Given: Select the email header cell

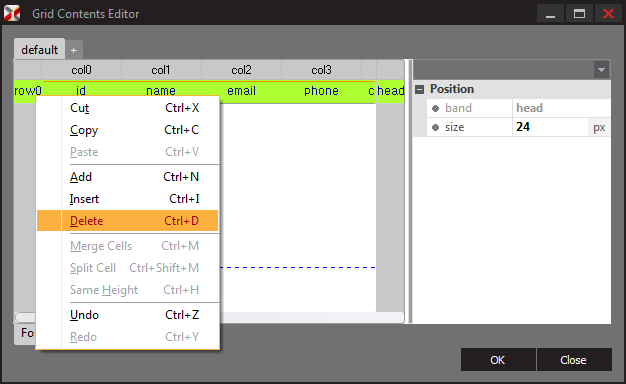Looking at the screenshot, I should point(242,91).
